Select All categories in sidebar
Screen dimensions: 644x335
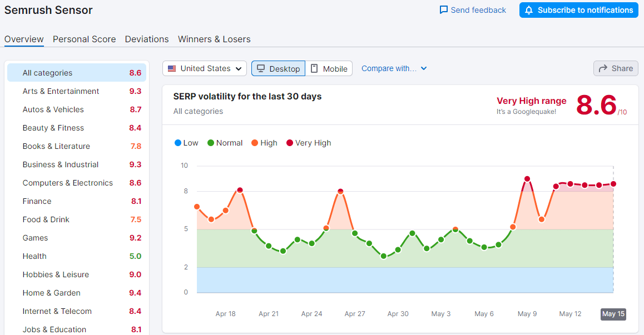click(x=77, y=73)
